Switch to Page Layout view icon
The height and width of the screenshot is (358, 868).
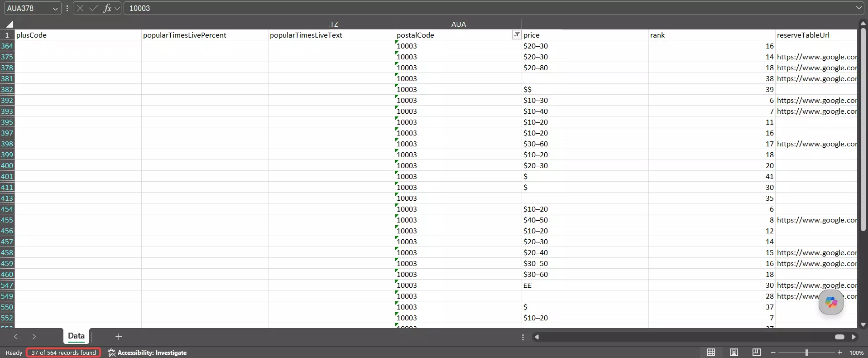(734, 353)
